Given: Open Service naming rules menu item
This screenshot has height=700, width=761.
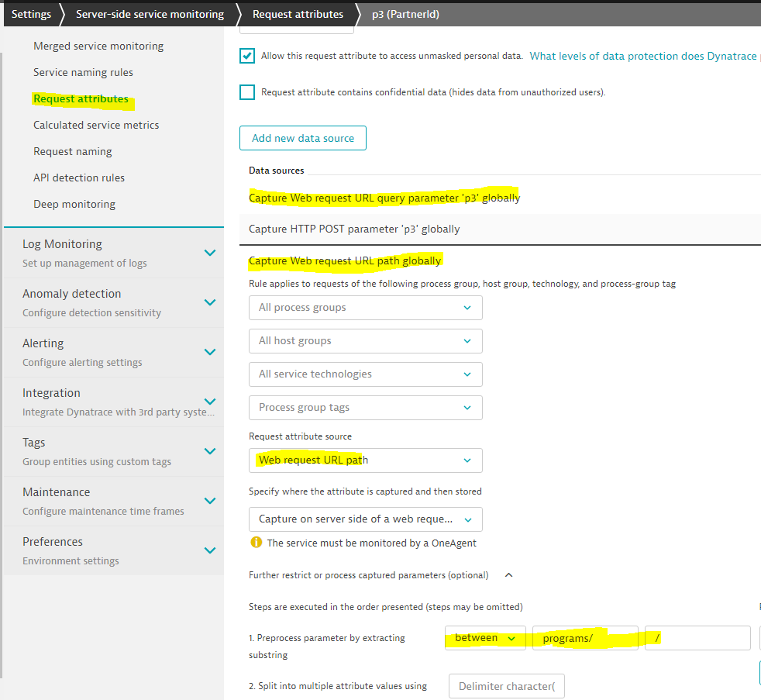Looking at the screenshot, I should (x=83, y=72).
